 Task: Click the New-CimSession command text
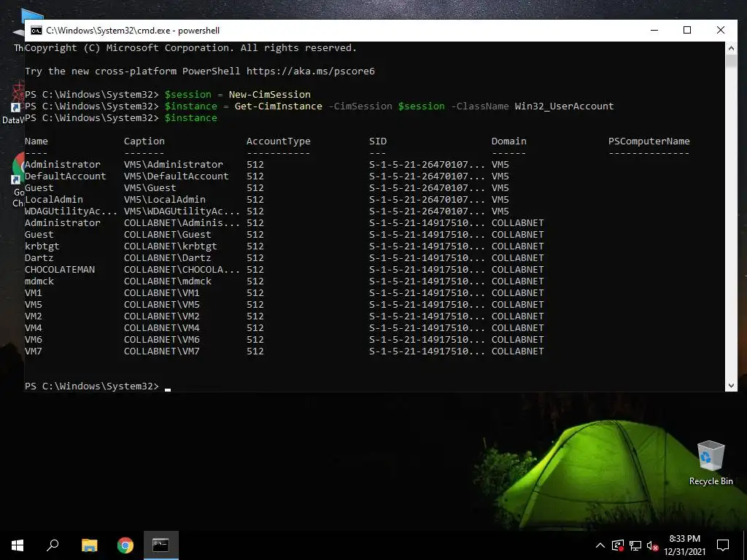tap(270, 95)
